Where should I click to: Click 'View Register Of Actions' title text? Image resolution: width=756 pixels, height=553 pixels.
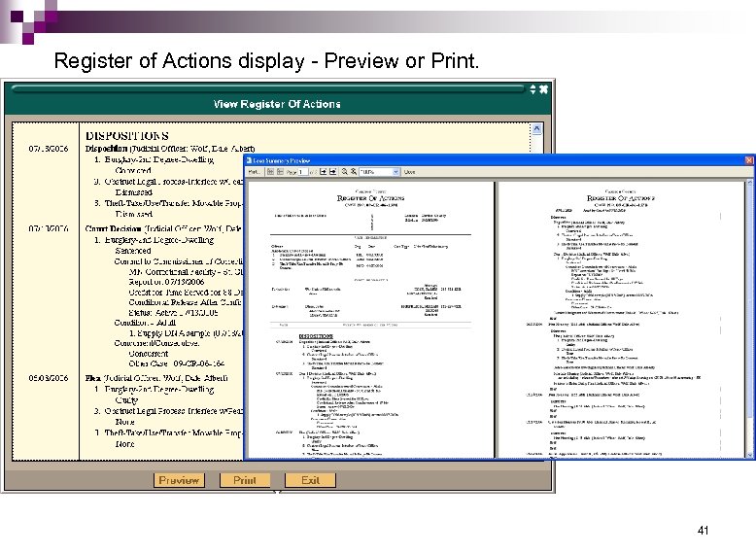point(277,104)
